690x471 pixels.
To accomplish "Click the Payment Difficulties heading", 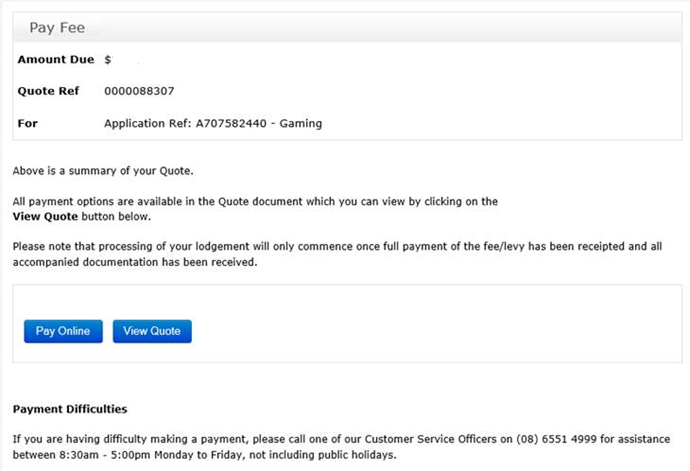I will 70,409.
